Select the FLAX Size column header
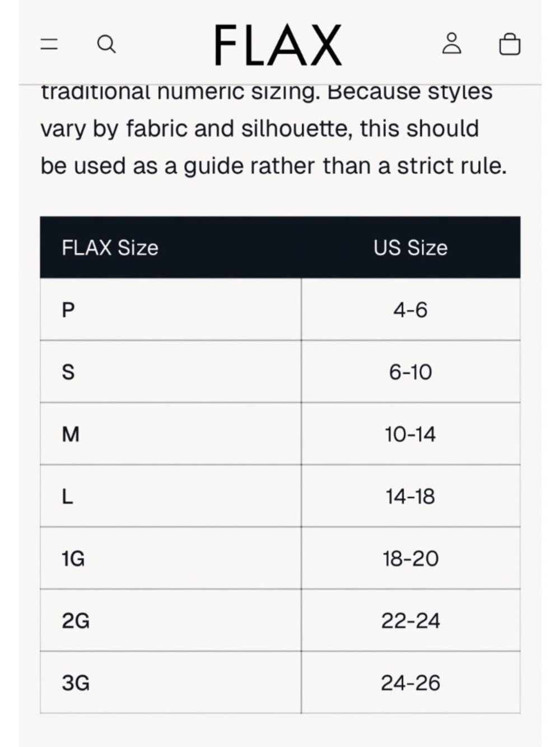560x747 pixels. (110, 248)
